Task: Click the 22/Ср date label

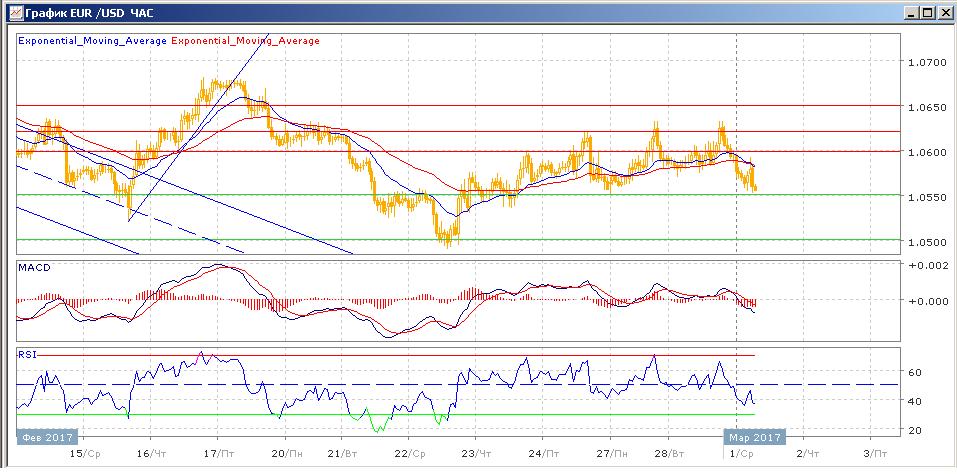Action: tap(411, 453)
